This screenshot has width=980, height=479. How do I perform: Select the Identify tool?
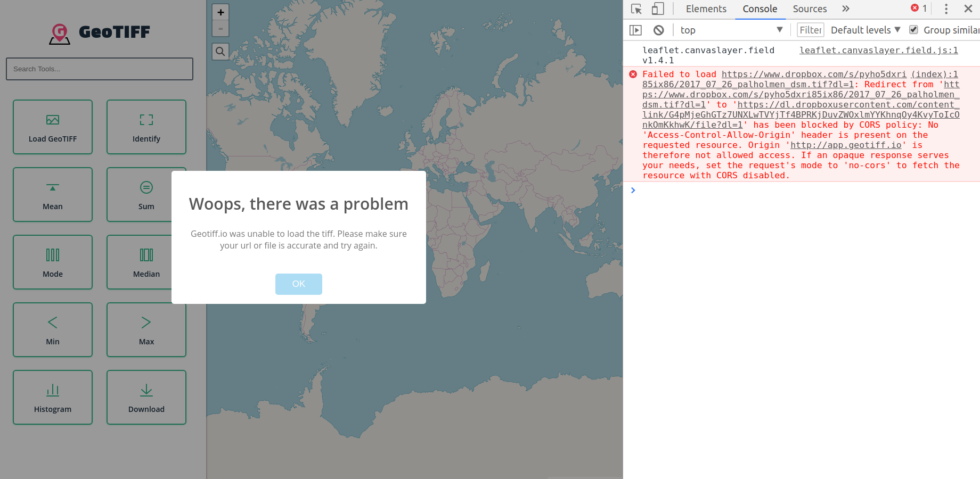tap(146, 127)
